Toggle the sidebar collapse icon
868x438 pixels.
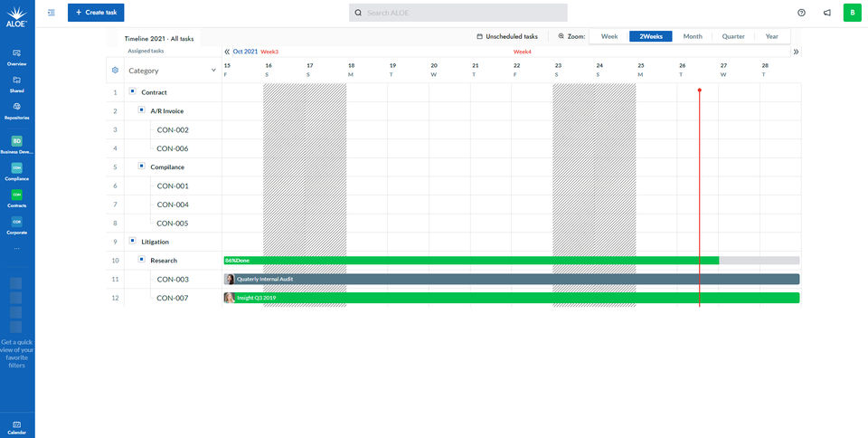[52, 12]
